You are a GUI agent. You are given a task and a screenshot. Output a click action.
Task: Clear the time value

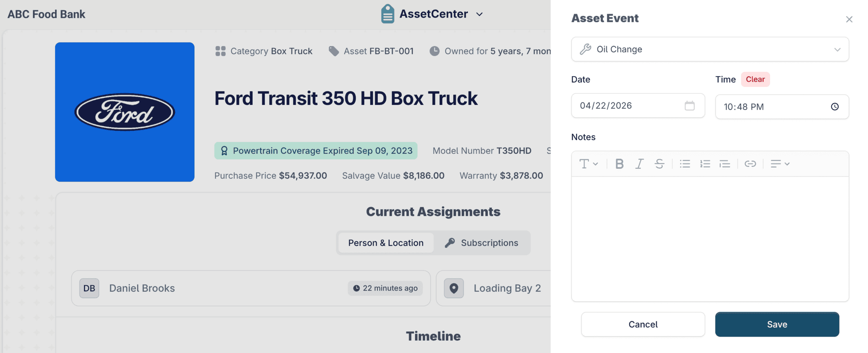755,79
